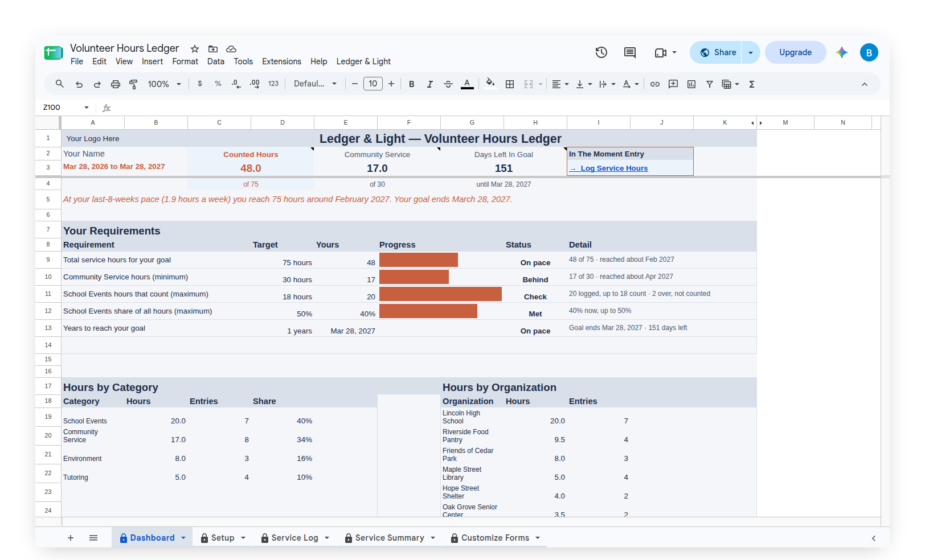
Task: Open the Data menu
Action: point(216,61)
